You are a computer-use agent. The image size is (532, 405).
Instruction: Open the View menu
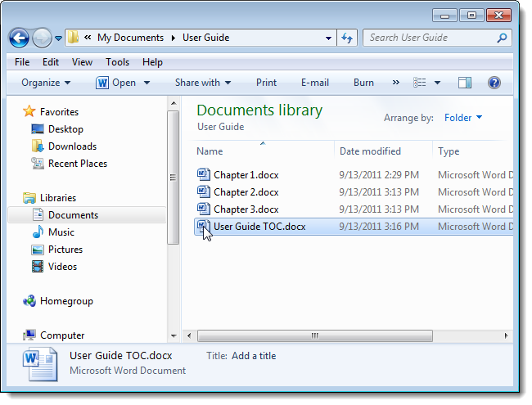[x=82, y=62]
